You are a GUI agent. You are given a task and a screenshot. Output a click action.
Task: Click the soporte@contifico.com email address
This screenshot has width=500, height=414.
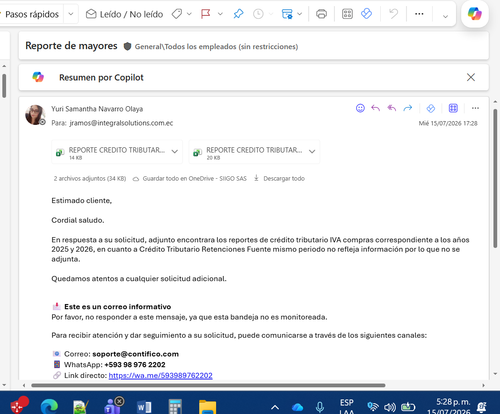click(x=135, y=354)
